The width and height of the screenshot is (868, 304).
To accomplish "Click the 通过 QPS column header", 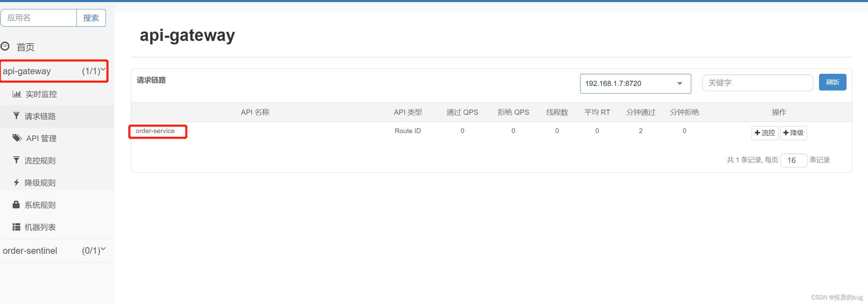I will [462, 112].
